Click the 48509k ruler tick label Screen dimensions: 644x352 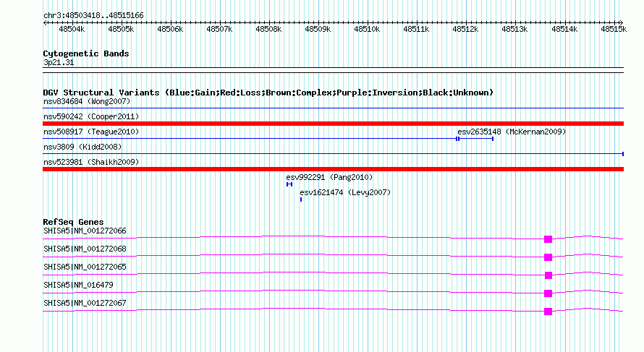[x=318, y=29]
